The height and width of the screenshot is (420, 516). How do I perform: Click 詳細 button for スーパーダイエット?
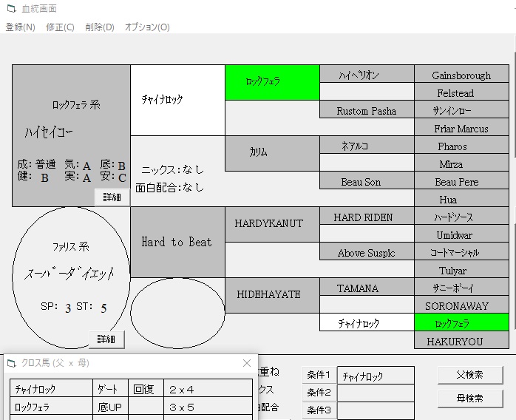(x=106, y=339)
